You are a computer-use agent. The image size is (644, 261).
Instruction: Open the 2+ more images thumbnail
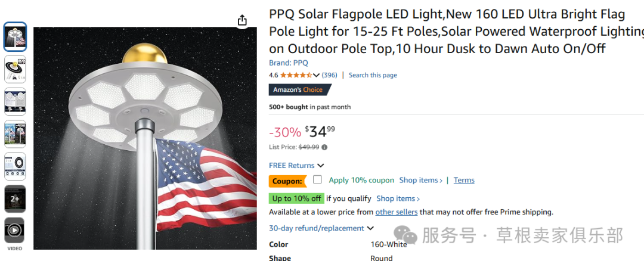click(15, 198)
